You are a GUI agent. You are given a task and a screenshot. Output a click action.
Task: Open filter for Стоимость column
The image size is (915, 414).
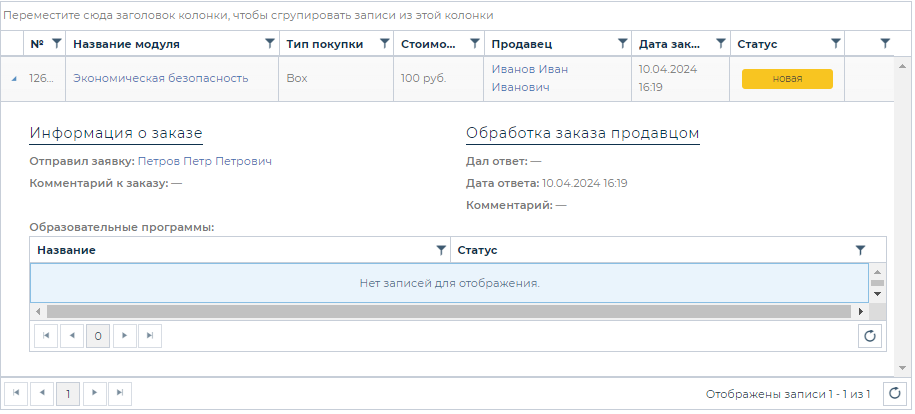(x=475, y=44)
